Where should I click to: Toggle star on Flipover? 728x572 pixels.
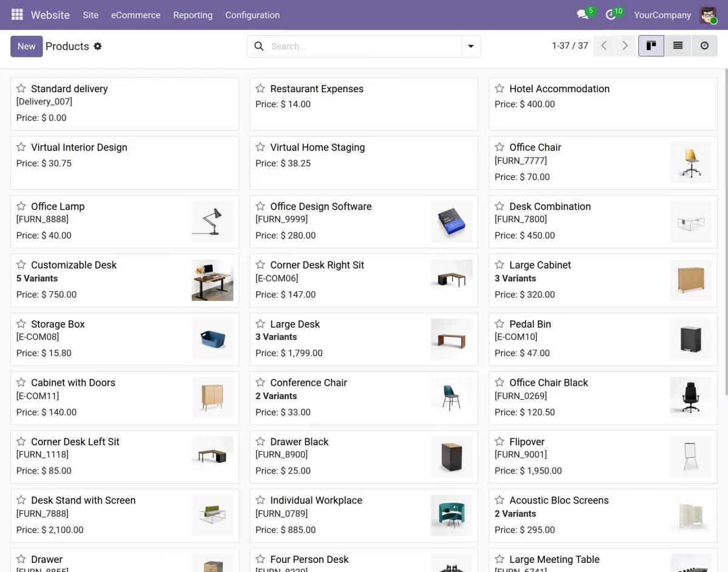click(x=499, y=442)
